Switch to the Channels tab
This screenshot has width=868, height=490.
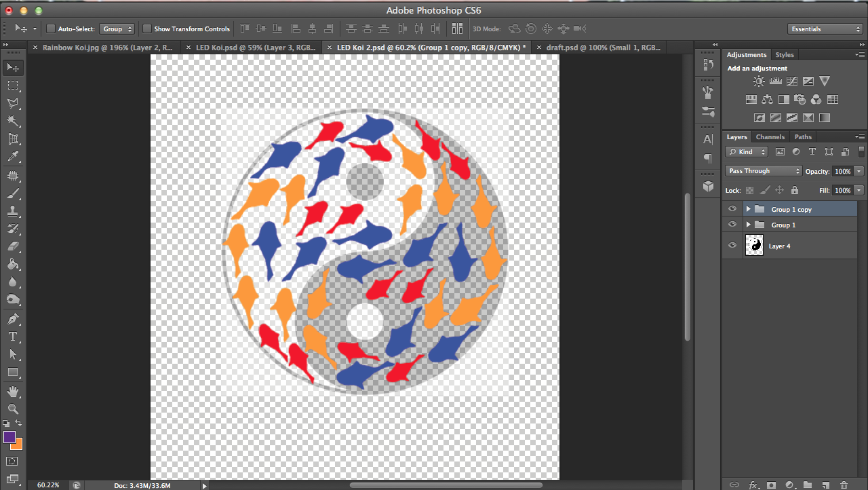coord(770,136)
